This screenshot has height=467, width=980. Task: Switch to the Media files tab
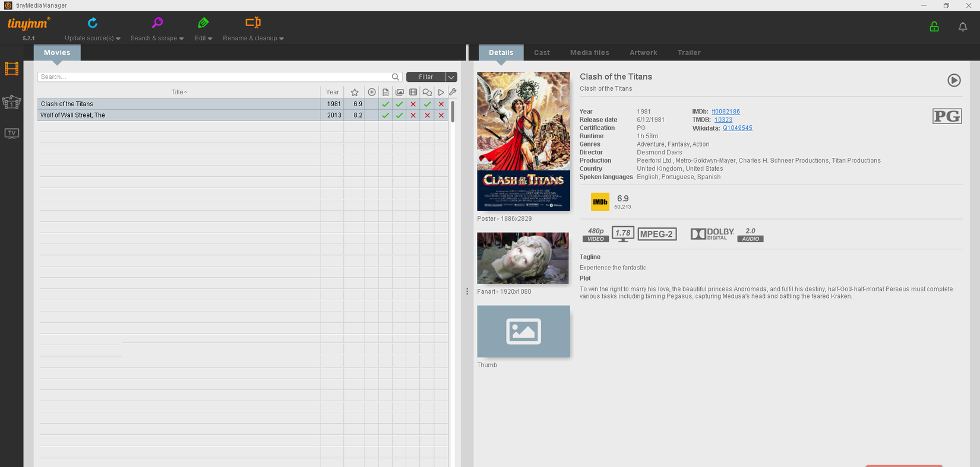tap(589, 53)
